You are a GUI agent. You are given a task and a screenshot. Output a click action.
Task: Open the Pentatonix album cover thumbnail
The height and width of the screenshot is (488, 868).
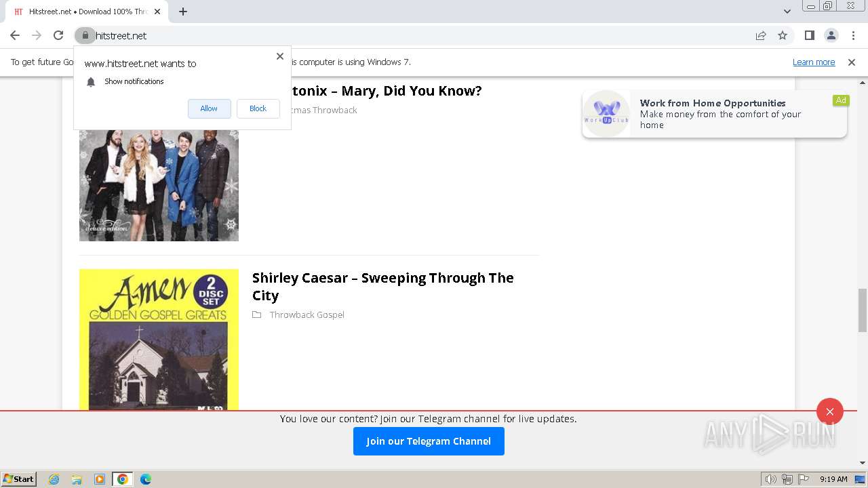pyautogui.click(x=159, y=184)
